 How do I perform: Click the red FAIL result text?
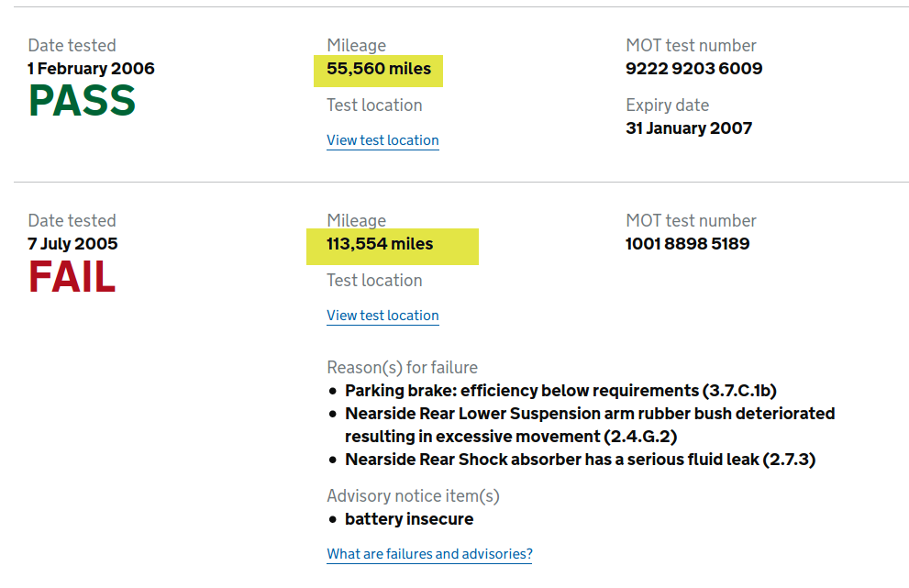click(x=72, y=276)
